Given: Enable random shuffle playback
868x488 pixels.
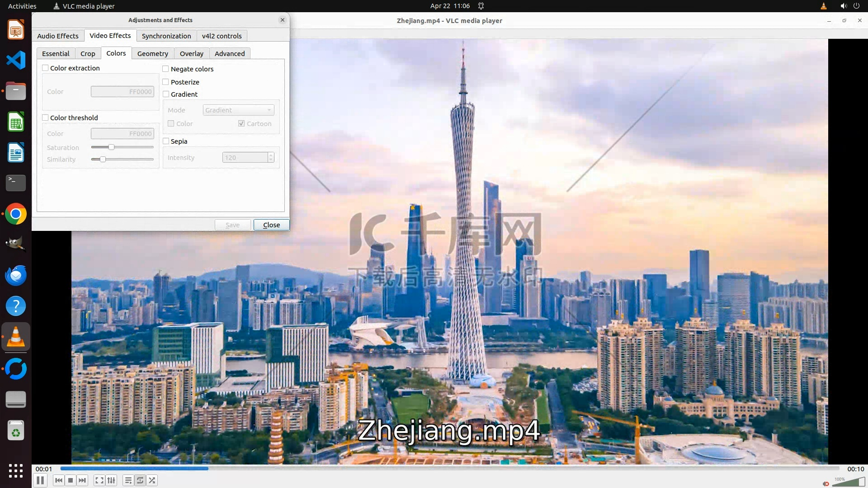Looking at the screenshot, I should (152, 480).
